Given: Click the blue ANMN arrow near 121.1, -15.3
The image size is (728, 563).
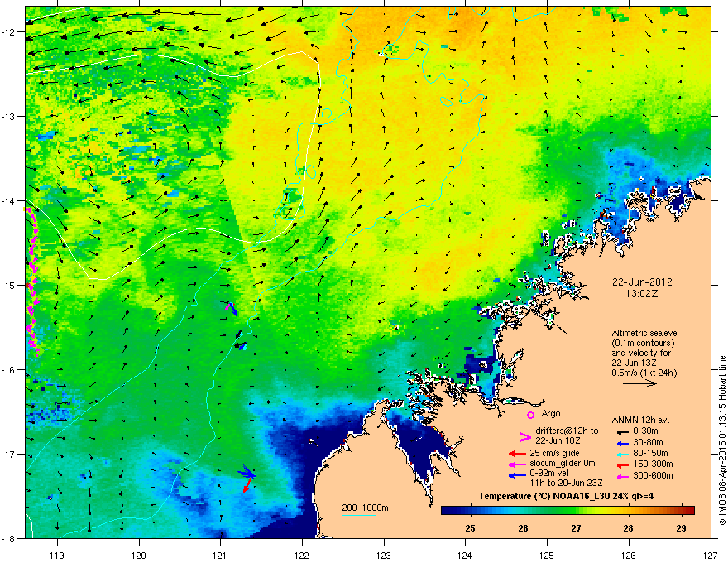Looking at the screenshot, I should [232, 309].
